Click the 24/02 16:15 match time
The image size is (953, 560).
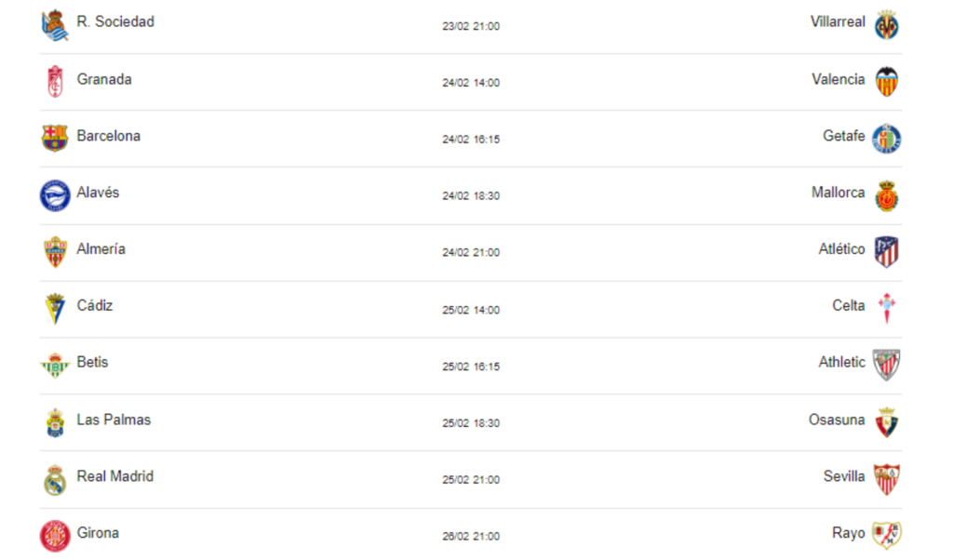click(x=471, y=140)
